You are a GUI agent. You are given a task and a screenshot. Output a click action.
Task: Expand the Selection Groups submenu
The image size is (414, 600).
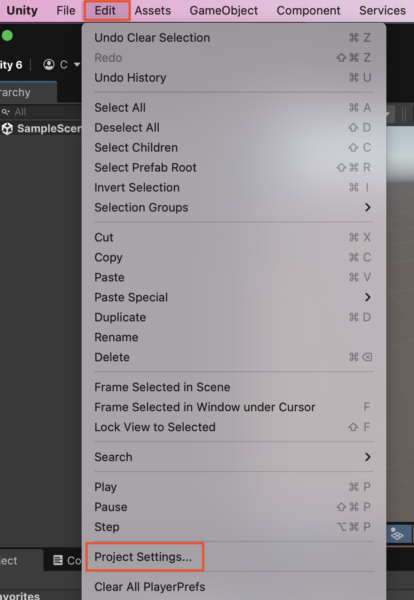(x=367, y=207)
